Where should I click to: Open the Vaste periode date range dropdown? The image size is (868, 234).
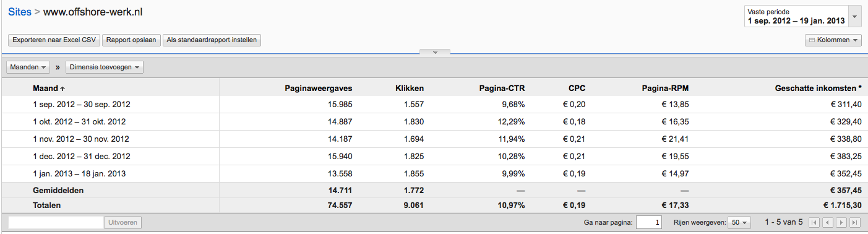[802, 17]
